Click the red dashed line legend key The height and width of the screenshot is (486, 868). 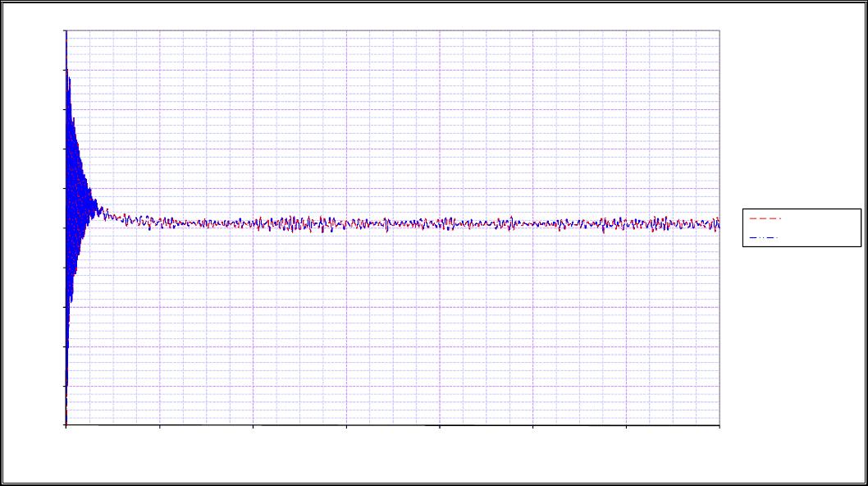tap(765, 219)
